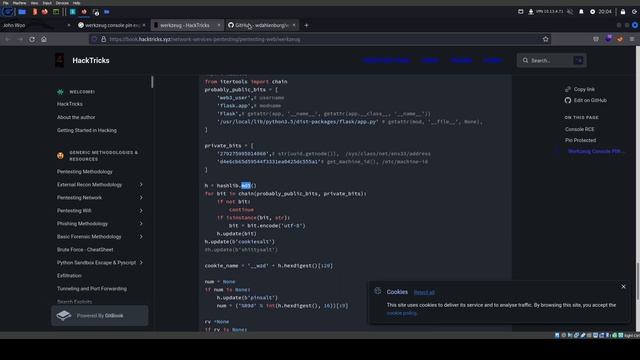This screenshot has width=640, height=360.
Task: Open the Devices menu of the VM window
Action: click(62, 3)
